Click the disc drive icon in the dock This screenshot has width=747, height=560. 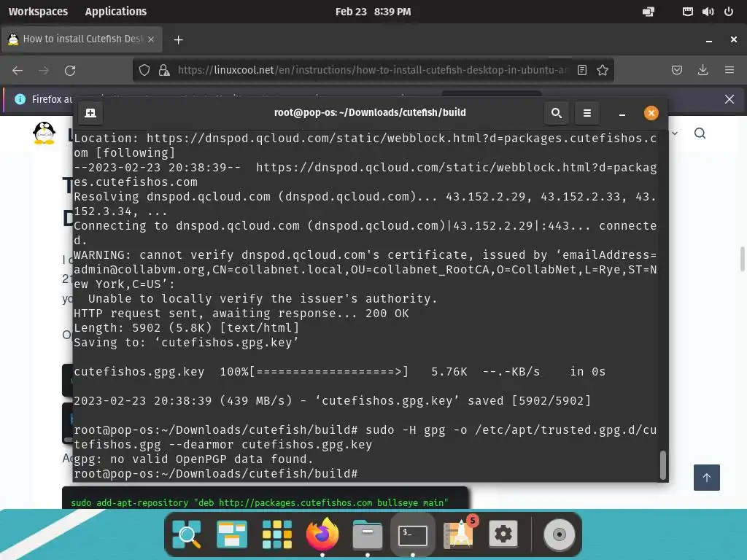560,534
